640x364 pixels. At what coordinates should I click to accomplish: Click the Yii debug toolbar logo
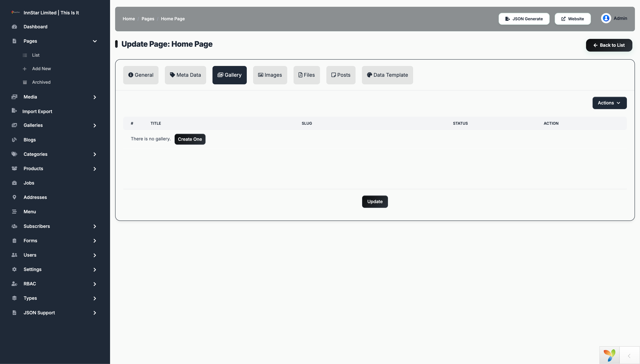point(610,355)
